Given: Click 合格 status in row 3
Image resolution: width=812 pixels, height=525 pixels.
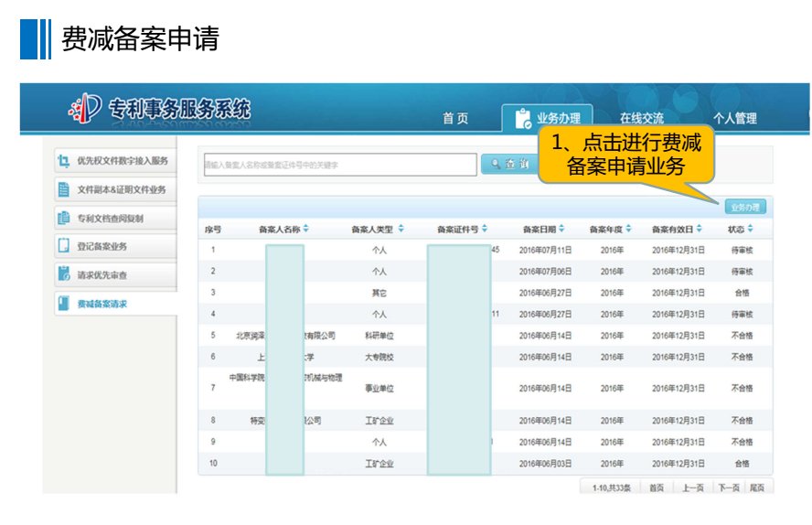Looking at the screenshot, I should tap(743, 293).
